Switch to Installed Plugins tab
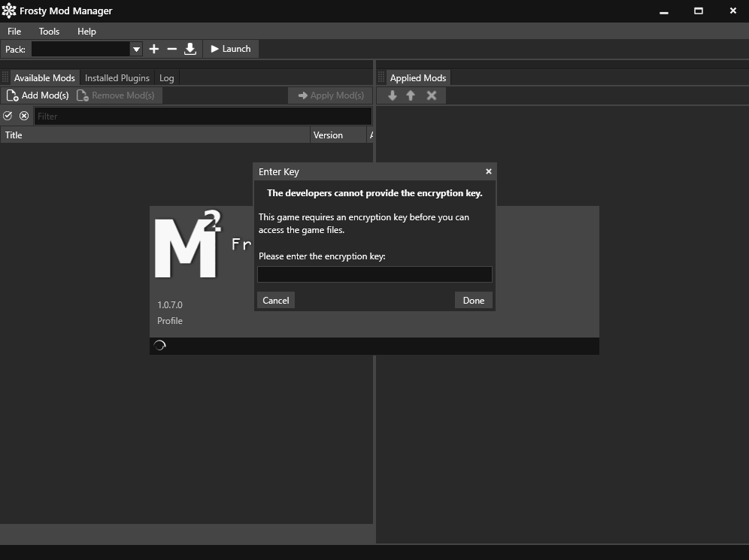This screenshot has width=749, height=560. click(117, 78)
